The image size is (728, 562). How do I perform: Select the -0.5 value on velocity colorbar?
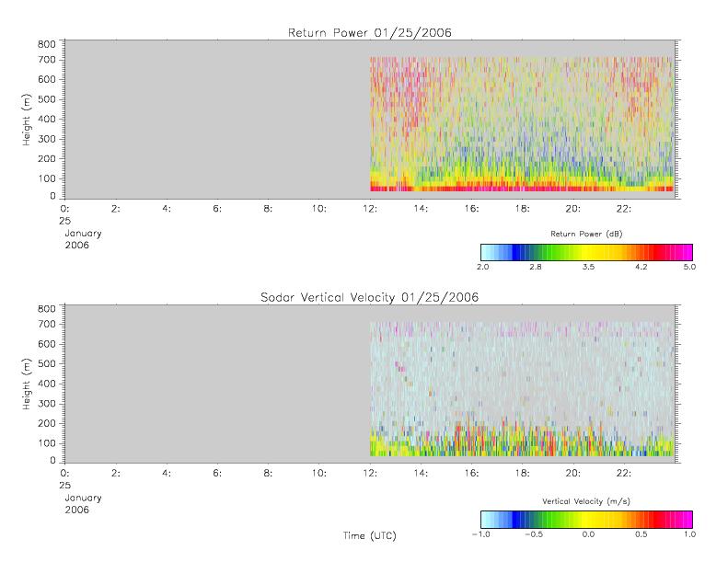tap(534, 534)
